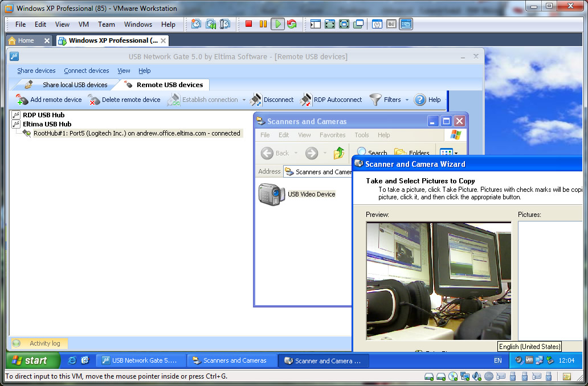The height and width of the screenshot is (386, 588).
Task: Select the Remote USB devices tab
Action: click(164, 85)
